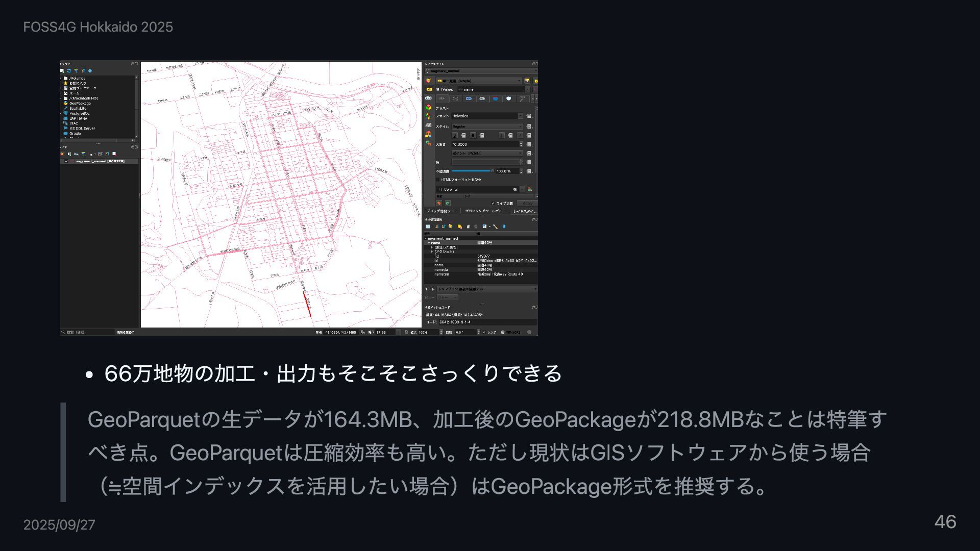This screenshot has height=551, width=980.
Task: Toggle the live update checkbox
Action: click(x=493, y=203)
